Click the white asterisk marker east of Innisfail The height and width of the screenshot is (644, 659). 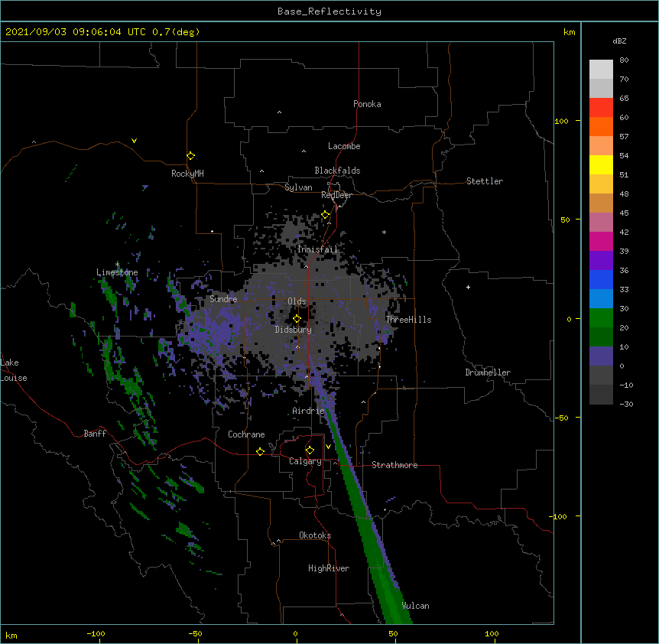tap(384, 232)
